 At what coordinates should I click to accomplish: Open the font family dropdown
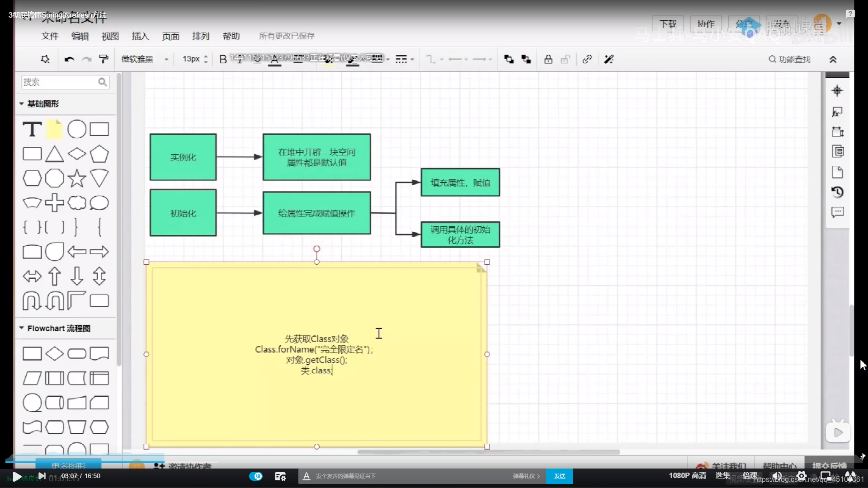145,59
